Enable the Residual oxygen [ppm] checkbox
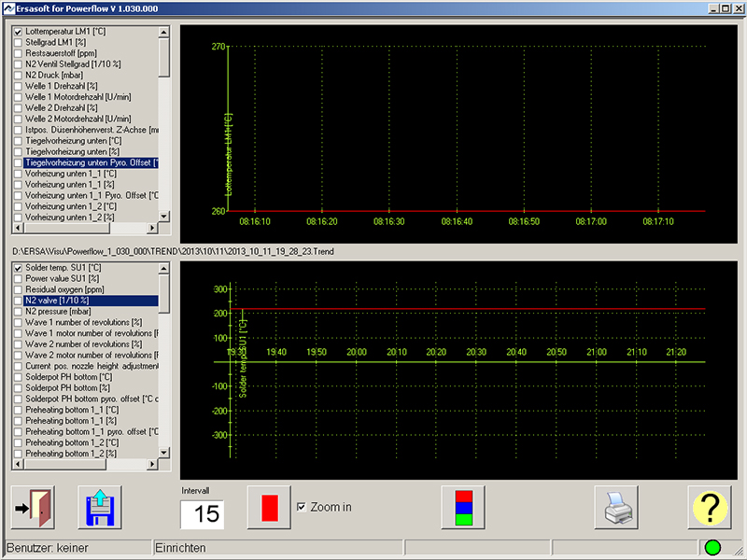The image size is (747, 560). 18,289
